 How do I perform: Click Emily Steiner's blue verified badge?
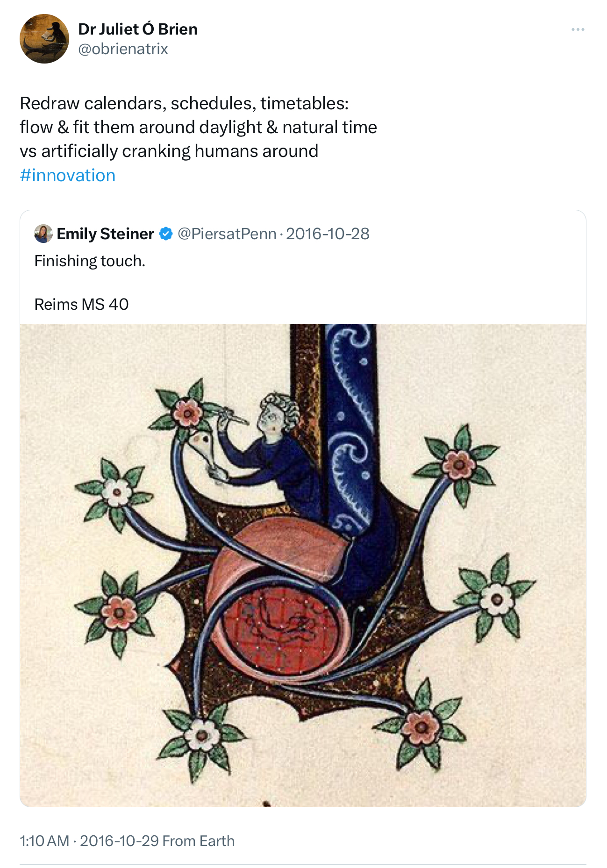pyautogui.click(x=166, y=234)
